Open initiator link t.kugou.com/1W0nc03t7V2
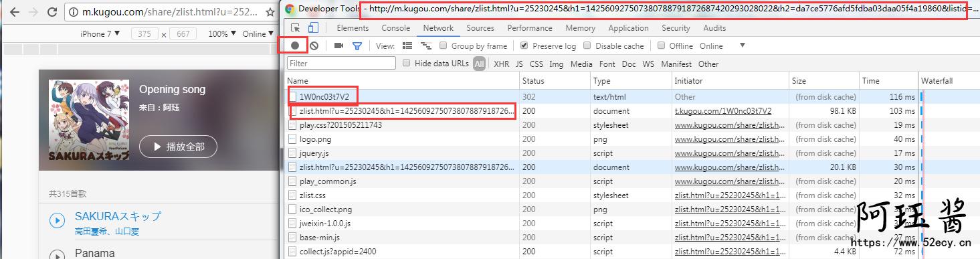This screenshot has width=980, height=259. pos(723,111)
